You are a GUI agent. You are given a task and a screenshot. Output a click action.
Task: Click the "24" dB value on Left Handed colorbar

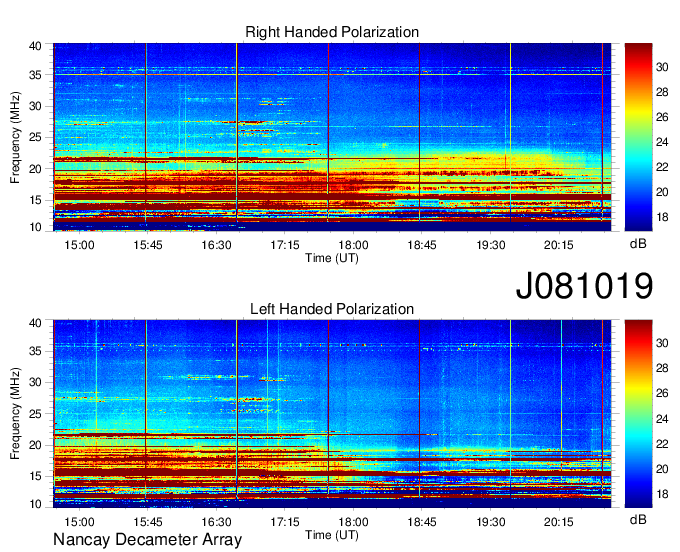662,419
